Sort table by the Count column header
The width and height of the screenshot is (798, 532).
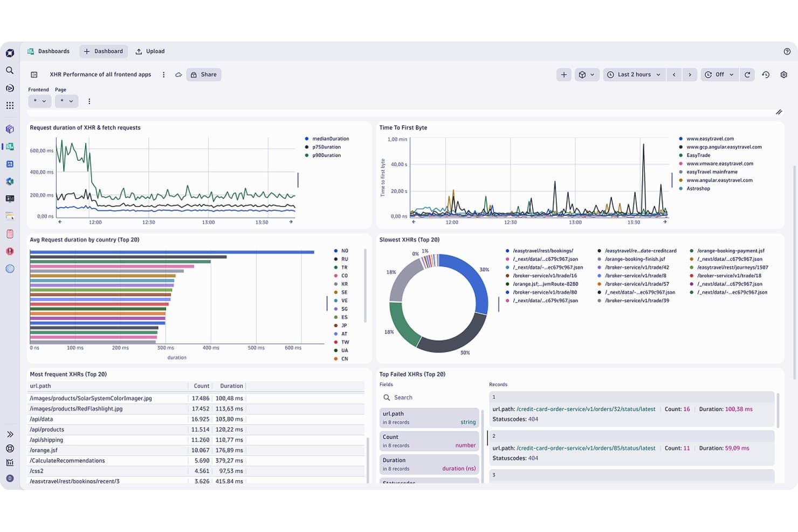click(x=201, y=386)
